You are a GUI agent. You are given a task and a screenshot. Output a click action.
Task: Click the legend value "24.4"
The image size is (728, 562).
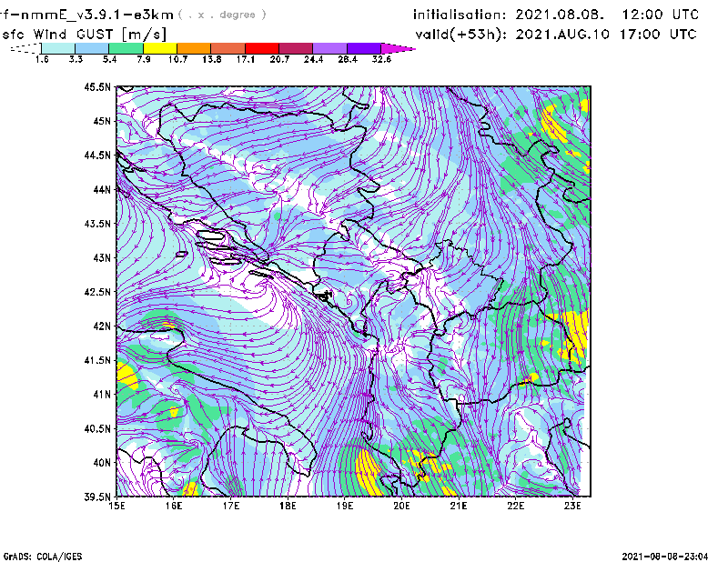click(313, 59)
